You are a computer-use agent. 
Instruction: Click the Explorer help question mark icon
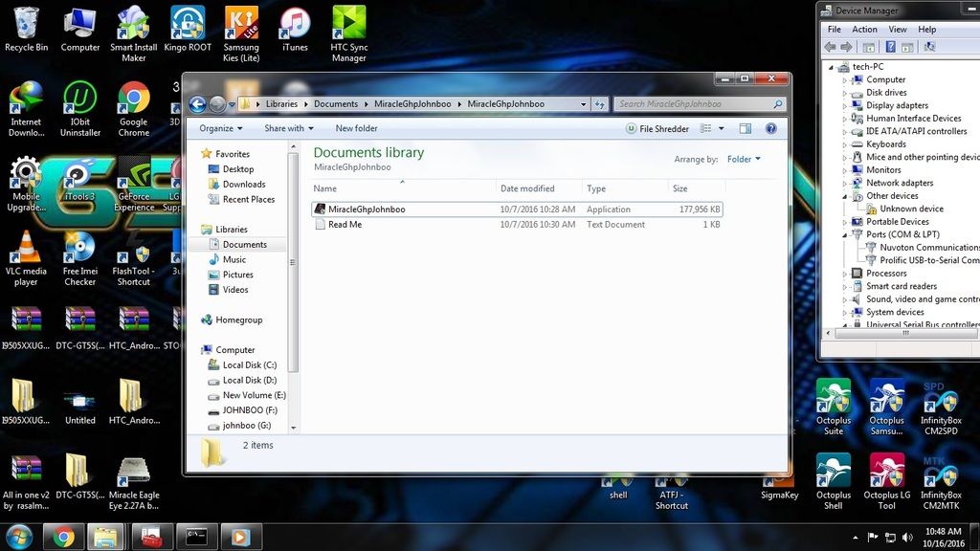point(770,128)
